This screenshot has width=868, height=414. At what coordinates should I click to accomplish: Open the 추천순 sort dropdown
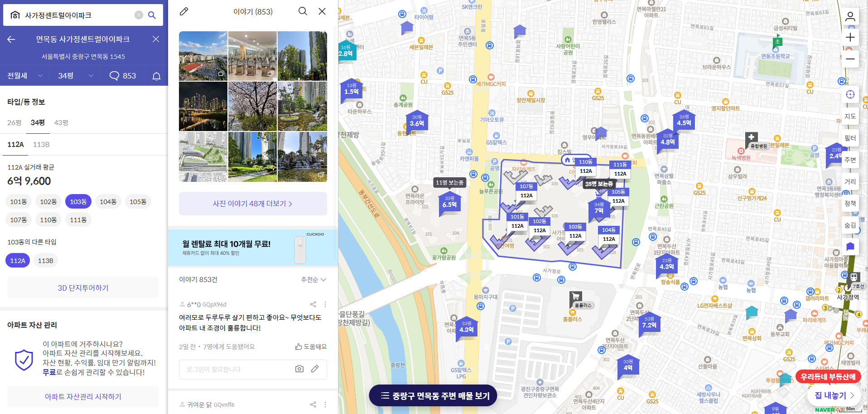click(x=313, y=280)
